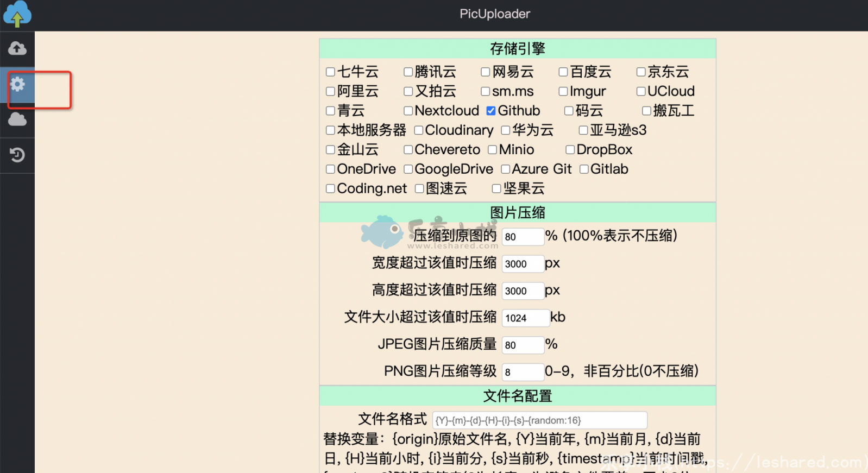Select the 青云 checkbox

330,111
